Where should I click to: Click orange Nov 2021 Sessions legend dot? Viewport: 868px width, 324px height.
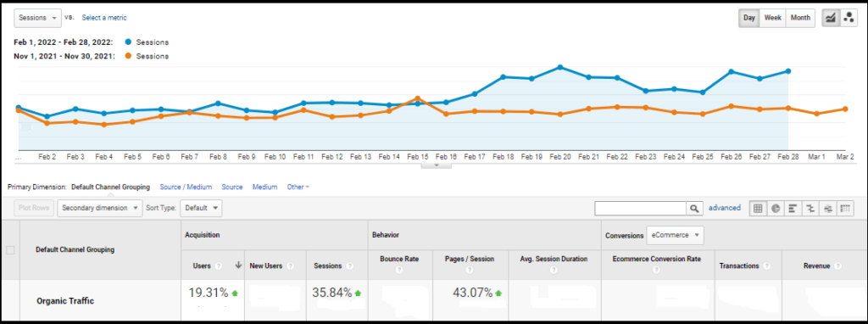tap(129, 56)
